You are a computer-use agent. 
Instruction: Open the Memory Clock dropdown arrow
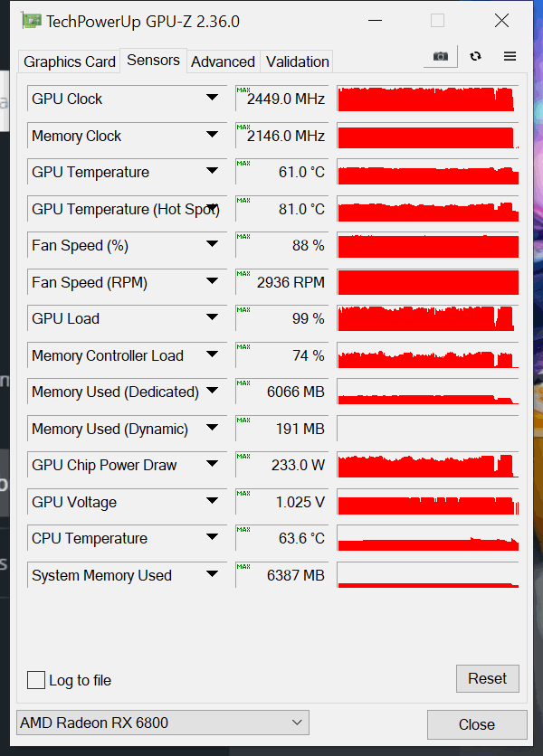[x=212, y=135]
